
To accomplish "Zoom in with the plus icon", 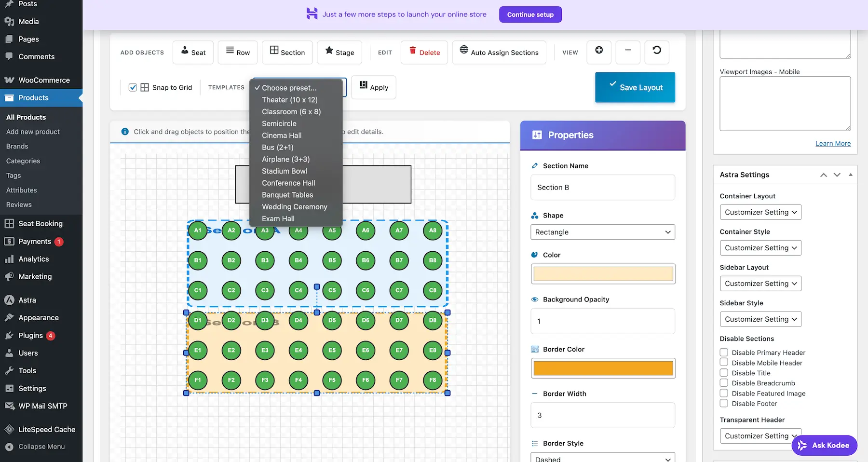I will pos(598,51).
